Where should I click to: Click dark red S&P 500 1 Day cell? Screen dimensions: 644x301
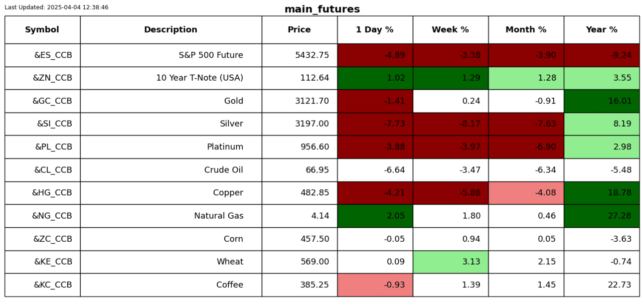click(375, 55)
